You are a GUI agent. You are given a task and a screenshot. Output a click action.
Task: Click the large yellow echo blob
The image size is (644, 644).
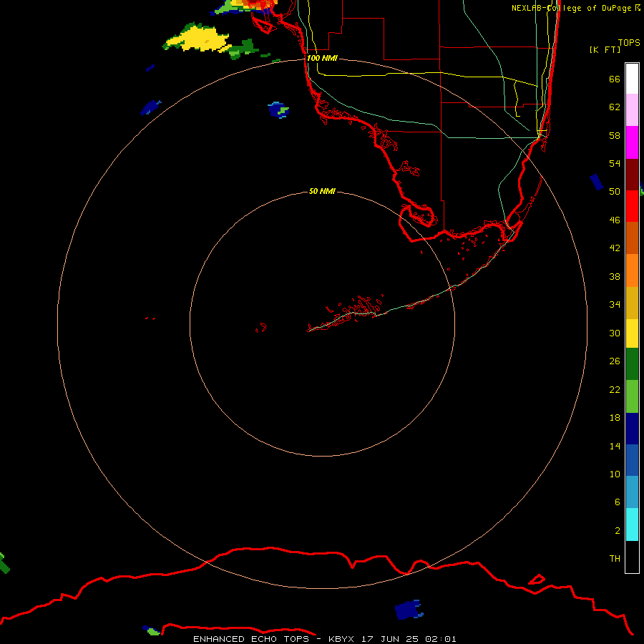click(197, 40)
